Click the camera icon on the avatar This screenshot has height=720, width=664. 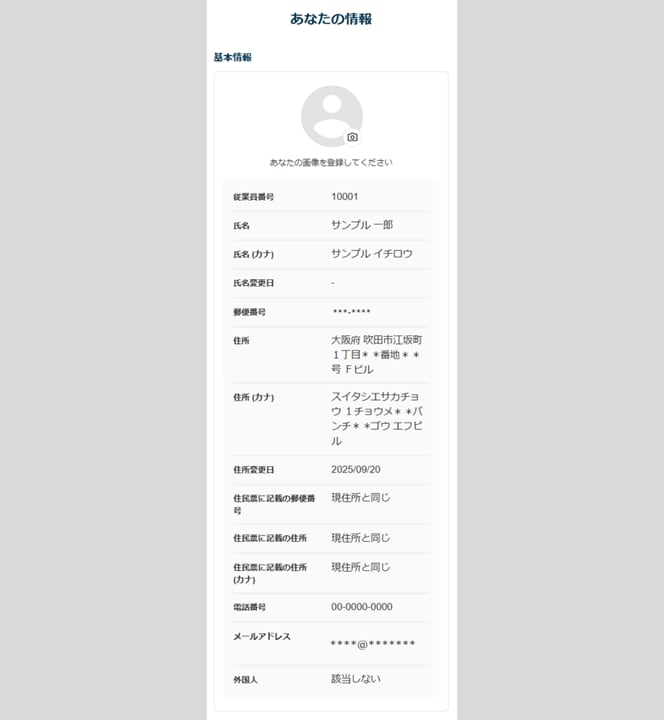pos(352,137)
